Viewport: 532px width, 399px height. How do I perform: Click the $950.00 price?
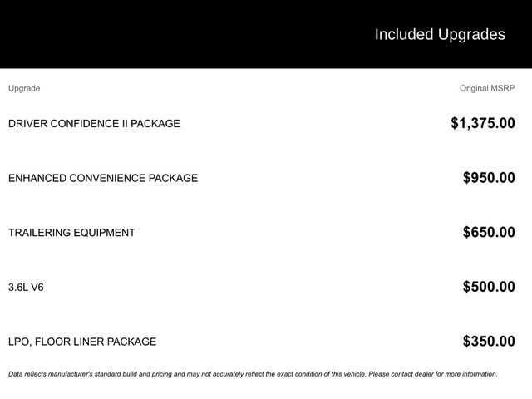pos(489,178)
